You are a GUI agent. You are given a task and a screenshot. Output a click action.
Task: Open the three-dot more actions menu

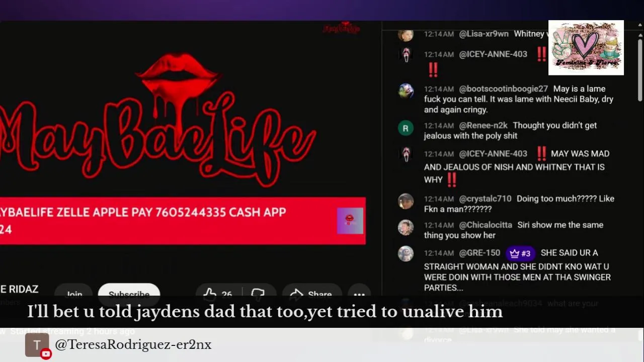[359, 295]
